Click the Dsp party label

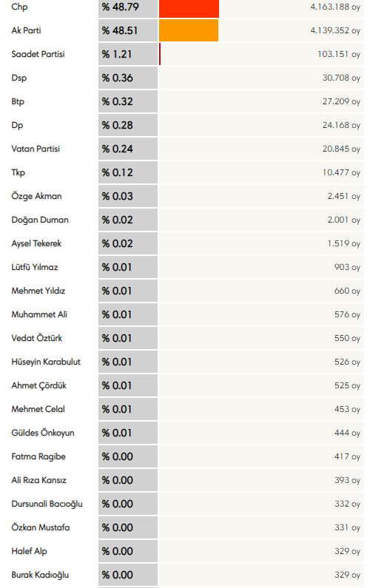pos(19,78)
